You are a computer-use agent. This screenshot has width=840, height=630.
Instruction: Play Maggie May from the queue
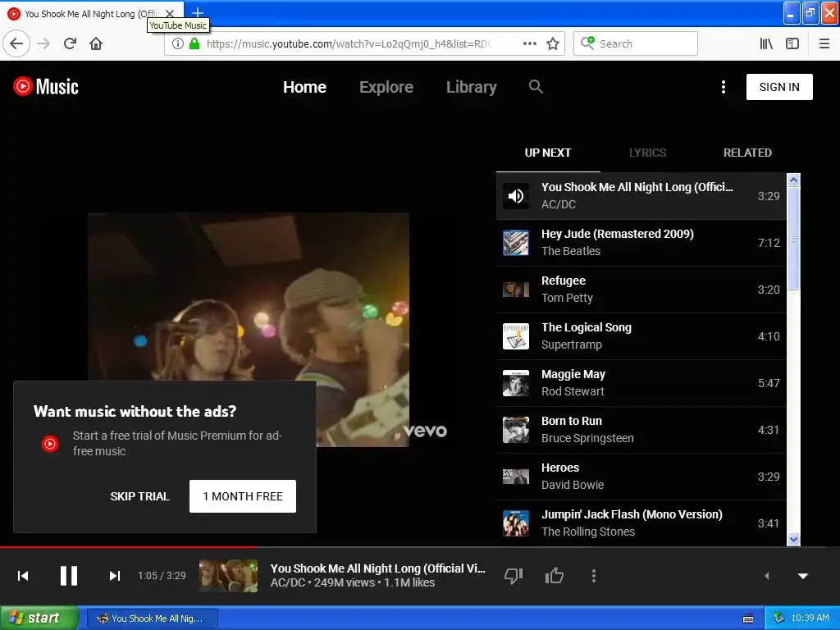[641, 382]
